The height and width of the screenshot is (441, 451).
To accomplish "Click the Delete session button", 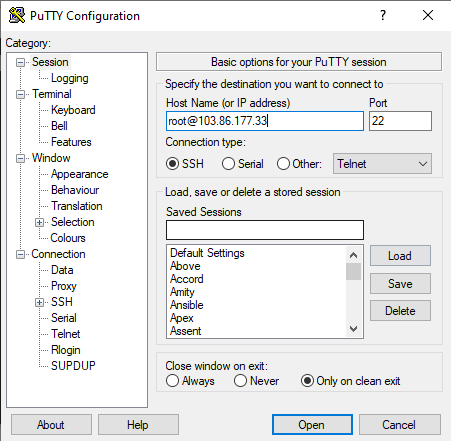I will [400, 311].
